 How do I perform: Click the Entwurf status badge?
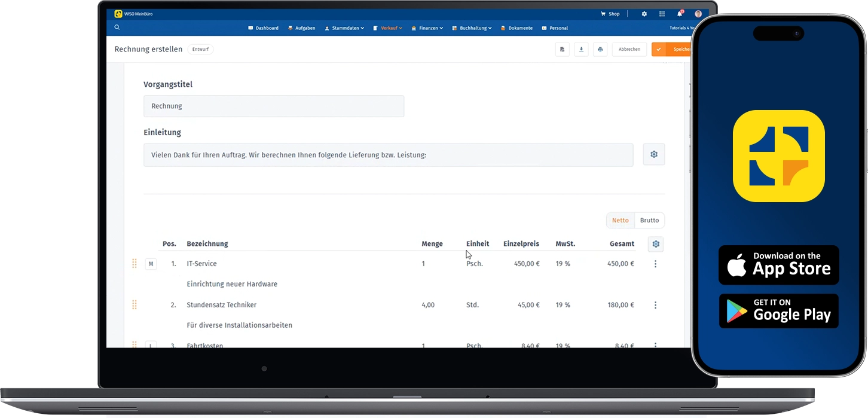coord(200,49)
